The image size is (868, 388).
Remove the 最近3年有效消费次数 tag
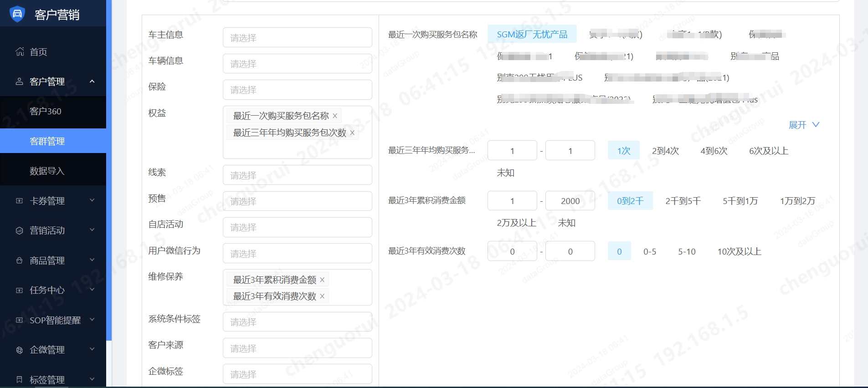pyautogui.click(x=322, y=296)
